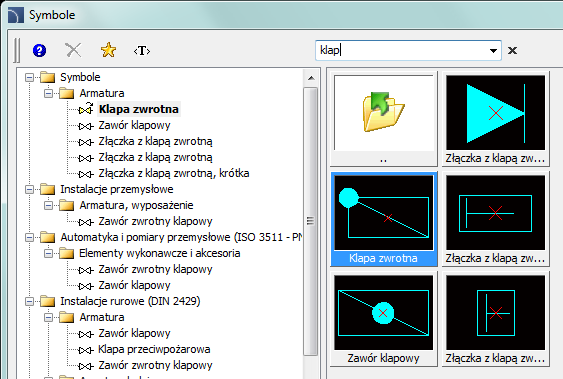563x379 pixels.
Task: Collapse the Instalacje rurowe (DIN 2429) folder
Action: coord(29,301)
